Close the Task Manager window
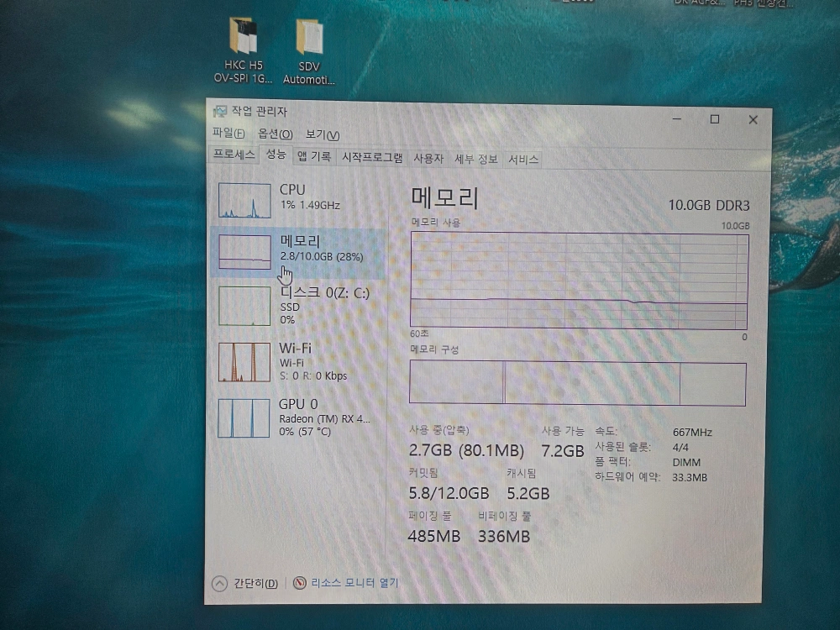Image resolution: width=840 pixels, height=630 pixels. [x=753, y=120]
